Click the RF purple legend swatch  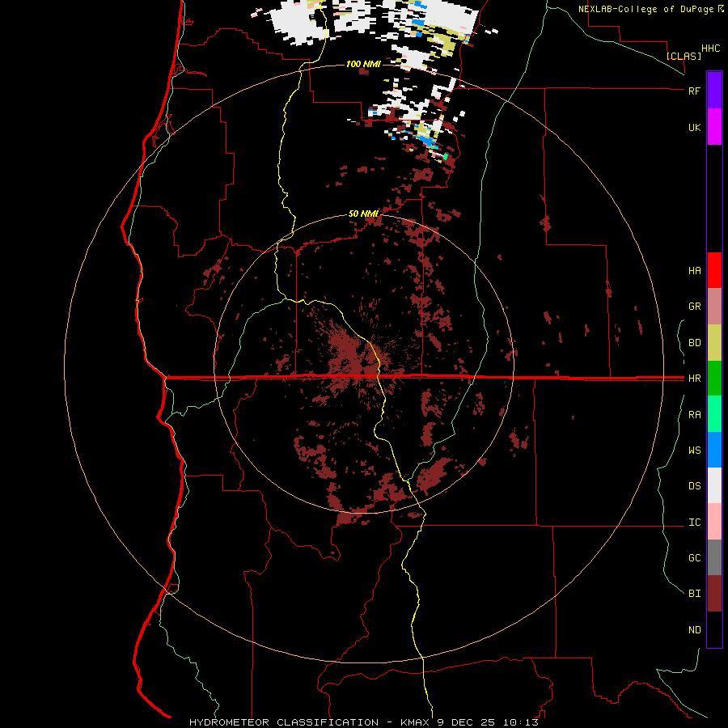714,91
